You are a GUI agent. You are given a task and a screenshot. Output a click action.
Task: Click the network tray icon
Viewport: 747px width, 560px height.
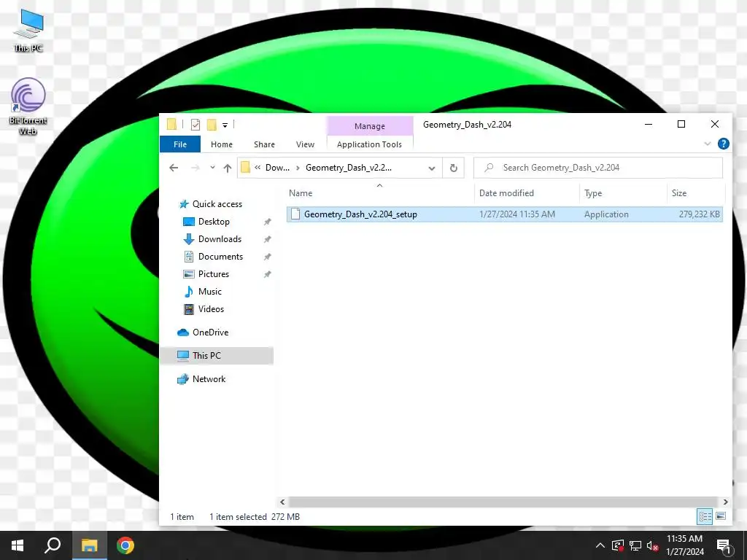[635, 545]
